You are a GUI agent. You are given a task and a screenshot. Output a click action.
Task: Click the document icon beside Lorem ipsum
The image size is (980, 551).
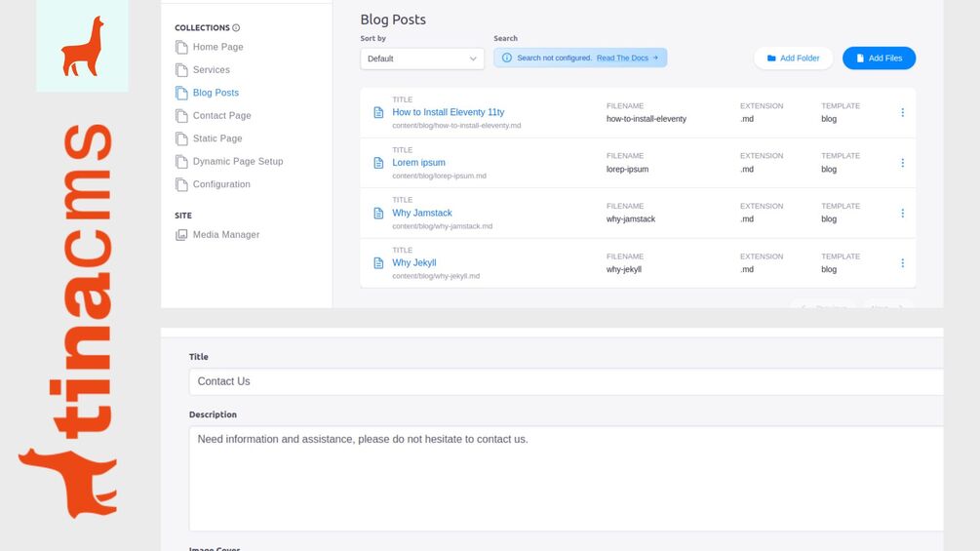pos(378,163)
